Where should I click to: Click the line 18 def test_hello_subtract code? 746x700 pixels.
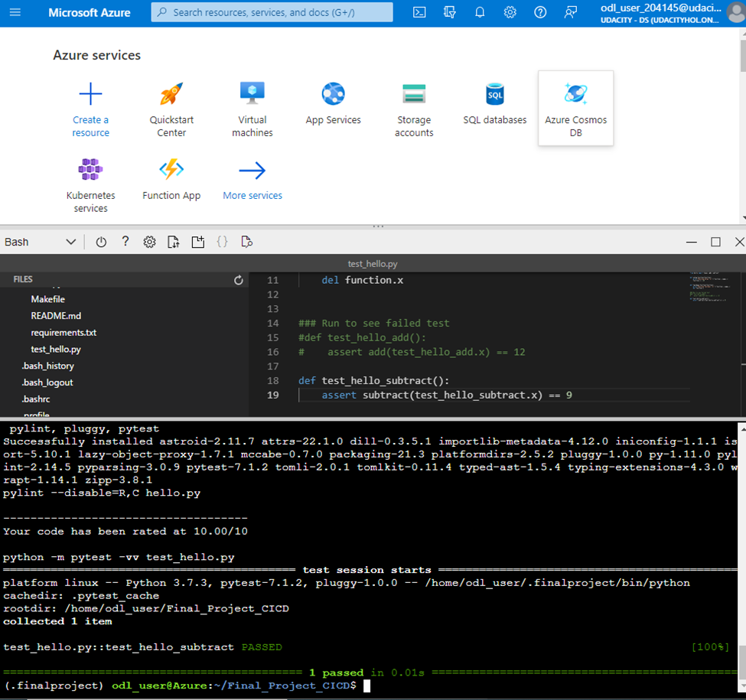coord(373,381)
